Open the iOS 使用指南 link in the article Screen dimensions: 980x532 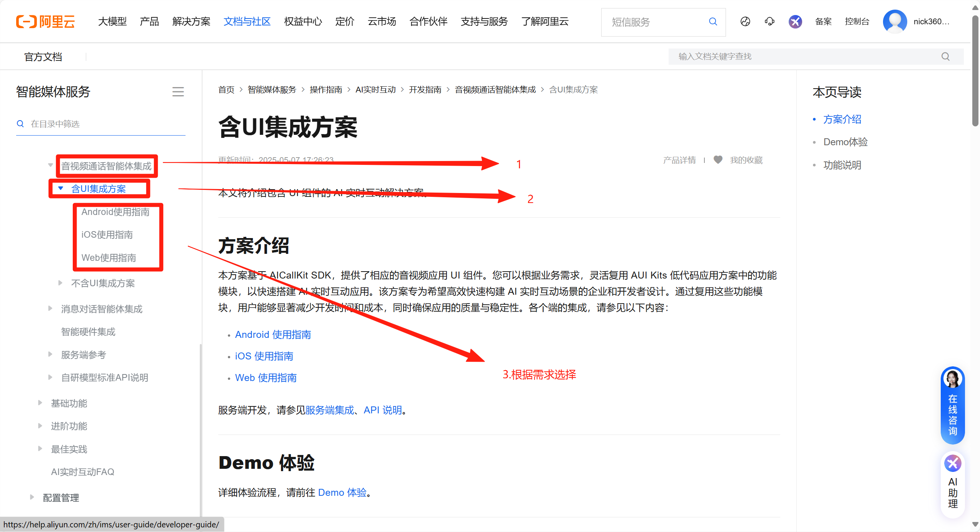(264, 356)
